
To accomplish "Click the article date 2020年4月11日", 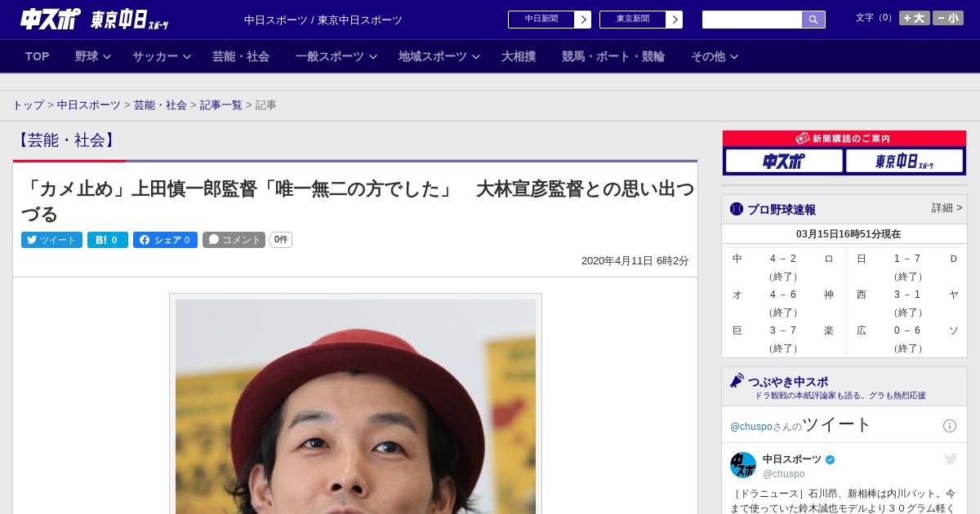I will pyautogui.click(x=617, y=261).
